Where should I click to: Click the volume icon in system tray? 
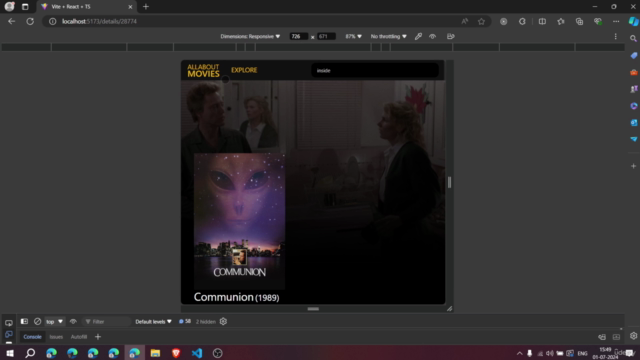(x=550, y=353)
